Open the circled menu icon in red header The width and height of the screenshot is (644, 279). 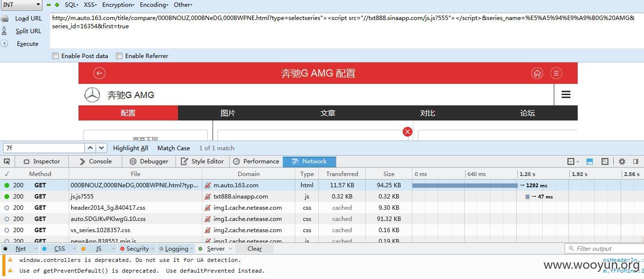pyautogui.click(x=556, y=73)
